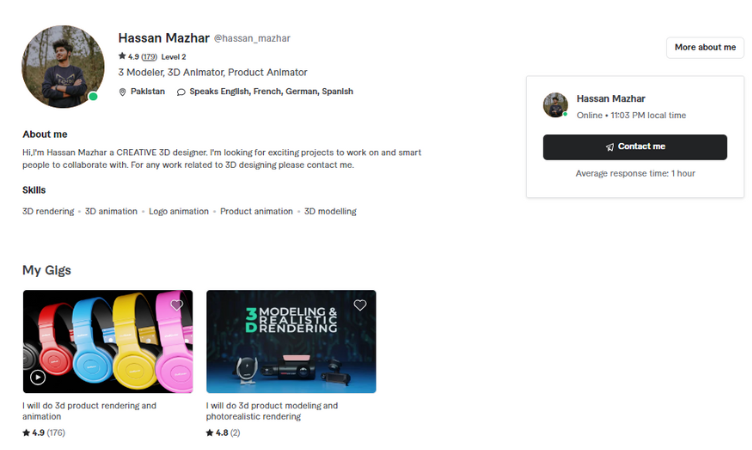Screen dimensions: 752x450
Task: Play the headphones gig video preview
Action: [x=38, y=378]
